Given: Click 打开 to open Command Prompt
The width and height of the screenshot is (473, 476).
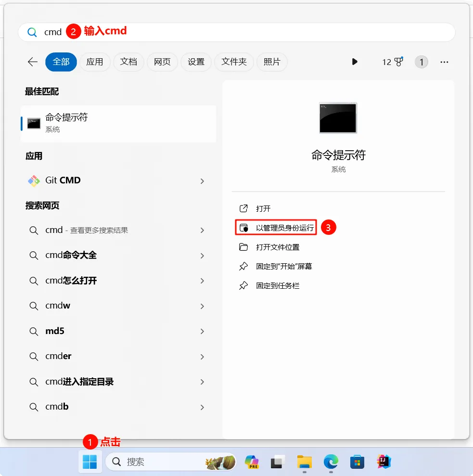Looking at the screenshot, I should [263, 208].
